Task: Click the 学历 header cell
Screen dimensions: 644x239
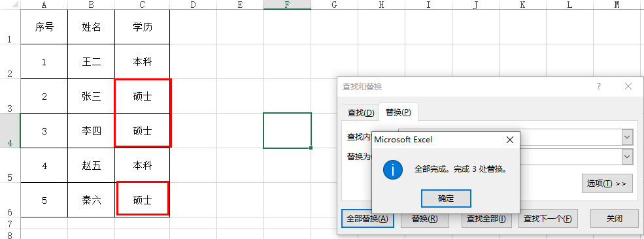Action: click(x=142, y=27)
